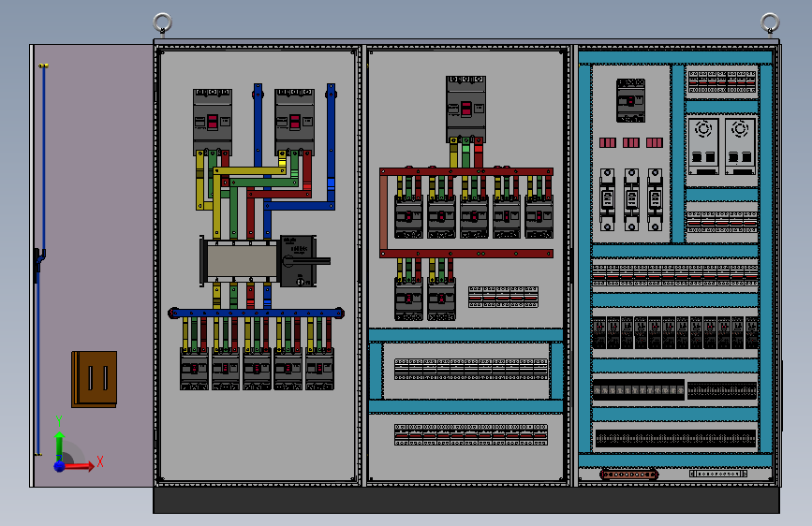This screenshot has width=812, height=526.
Task: Select the main breaker atop the middle panel
Action: [465, 110]
